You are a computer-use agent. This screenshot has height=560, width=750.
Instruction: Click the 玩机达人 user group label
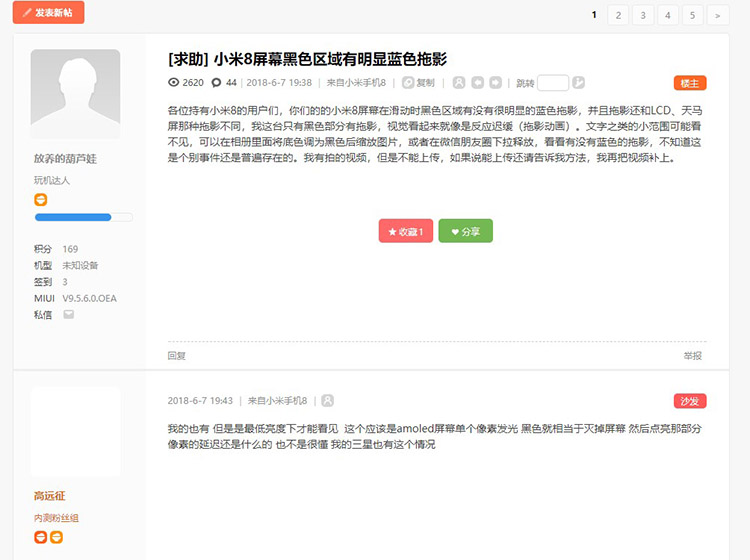(x=52, y=180)
